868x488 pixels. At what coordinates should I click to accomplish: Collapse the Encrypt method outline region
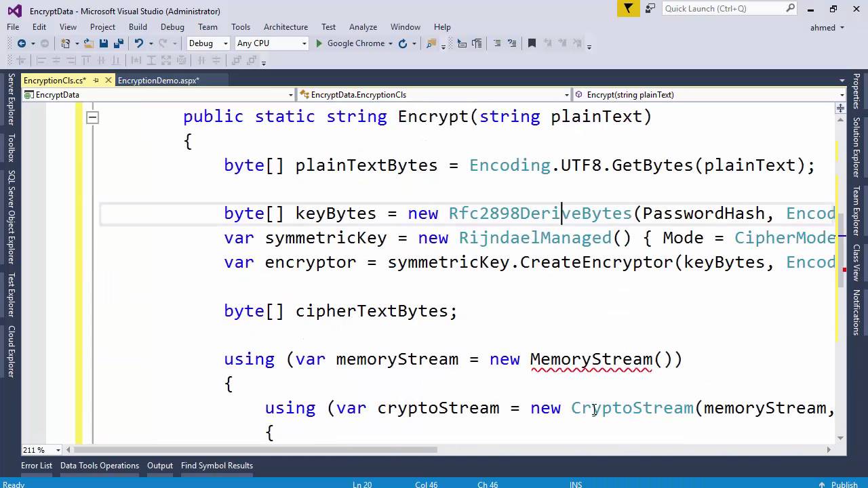pos(92,117)
